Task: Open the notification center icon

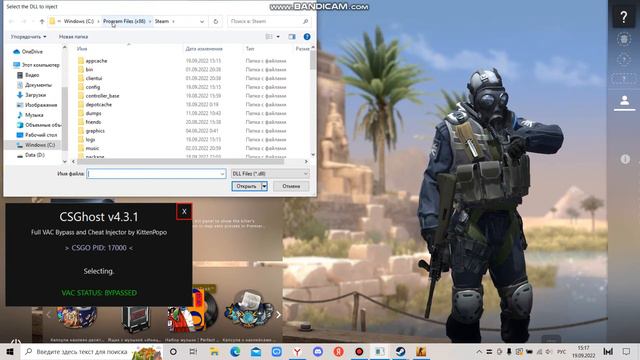Action: 627,351
